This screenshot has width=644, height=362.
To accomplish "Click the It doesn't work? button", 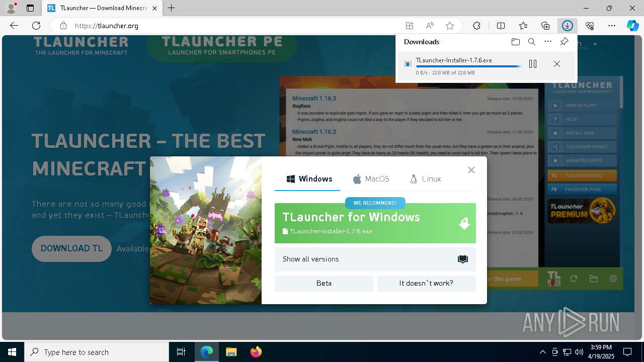I will click(x=427, y=284).
